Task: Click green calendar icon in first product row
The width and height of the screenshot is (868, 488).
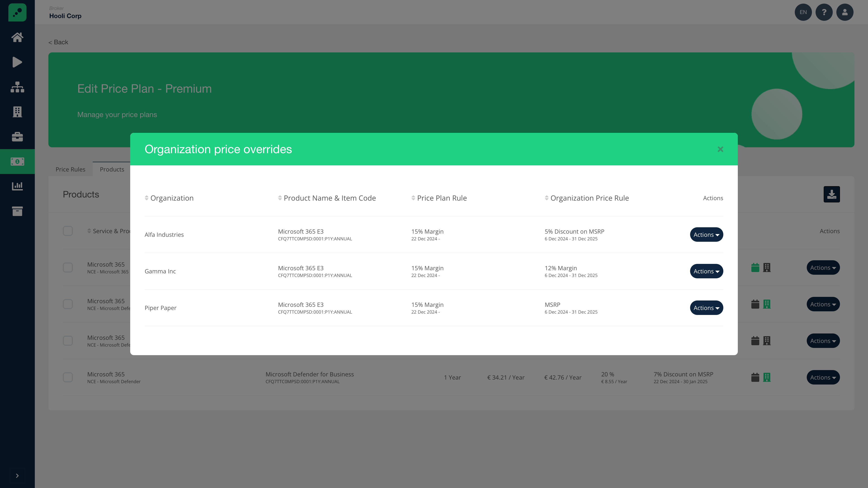Action: pos(755,268)
